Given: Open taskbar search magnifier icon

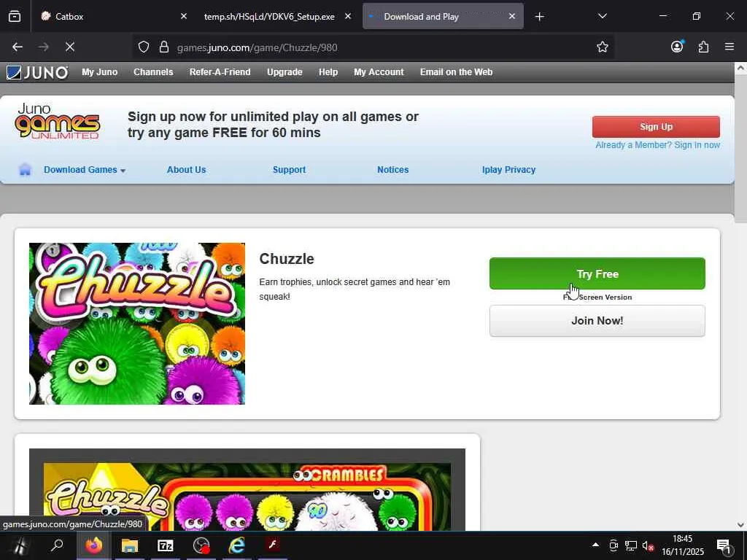Looking at the screenshot, I should click(57, 545).
